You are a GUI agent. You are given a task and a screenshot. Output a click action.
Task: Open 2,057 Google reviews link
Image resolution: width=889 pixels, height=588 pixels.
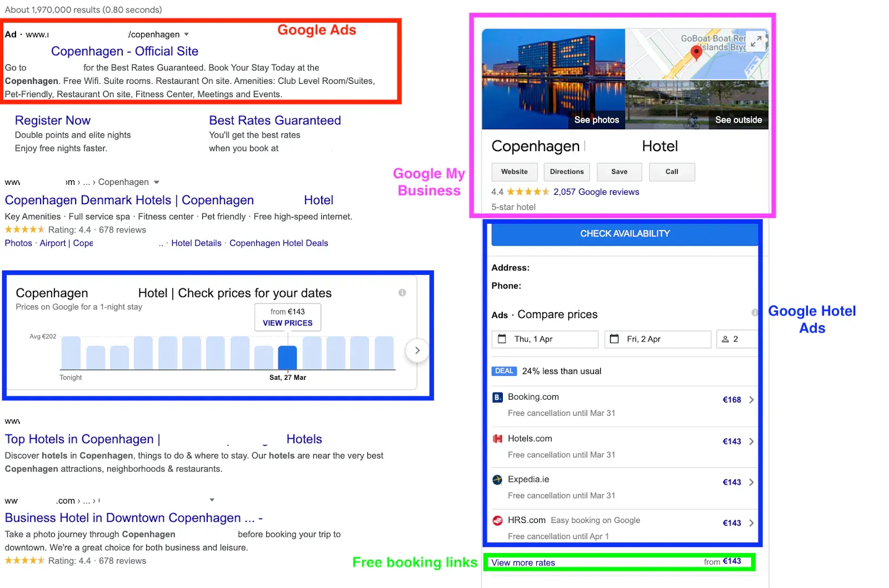[x=596, y=192]
